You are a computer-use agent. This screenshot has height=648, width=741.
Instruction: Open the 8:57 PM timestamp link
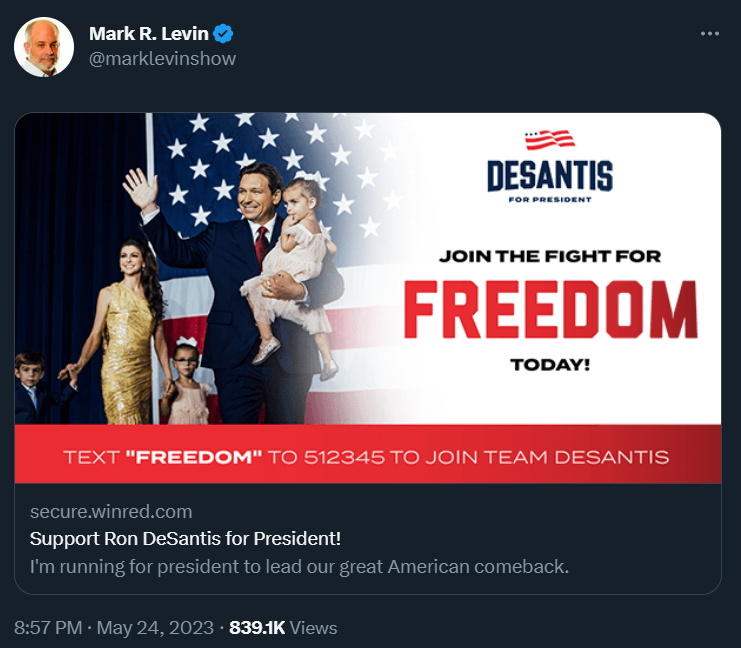(x=48, y=628)
